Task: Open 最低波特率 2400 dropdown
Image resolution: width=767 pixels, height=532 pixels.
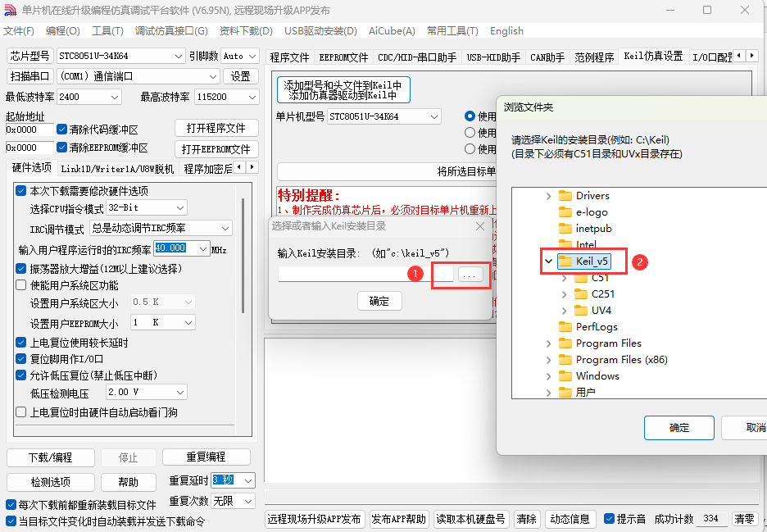Action: pos(89,97)
